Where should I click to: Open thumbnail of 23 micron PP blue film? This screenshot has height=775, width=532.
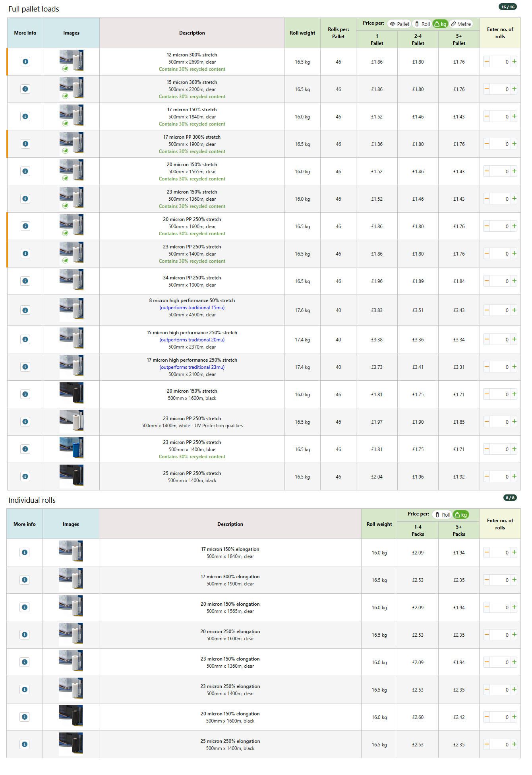point(72,448)
